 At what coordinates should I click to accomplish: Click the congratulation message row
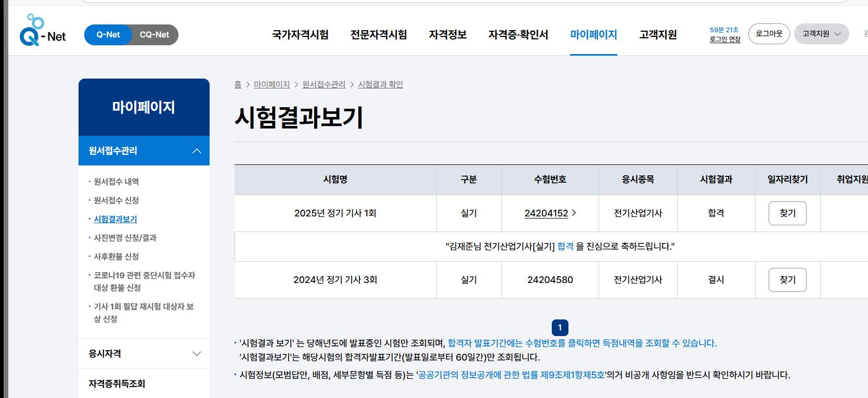coord(551,247)
